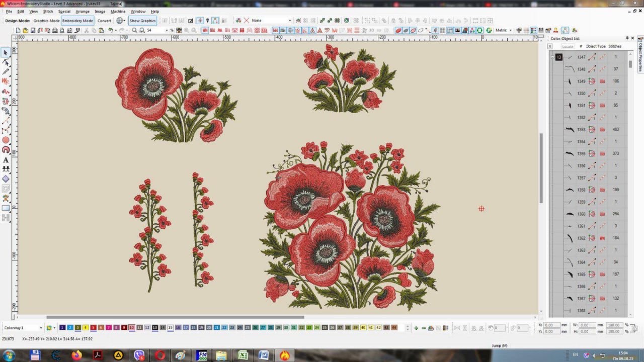Open the Stitch menu
644x362 pixels.
pos(48,11)
